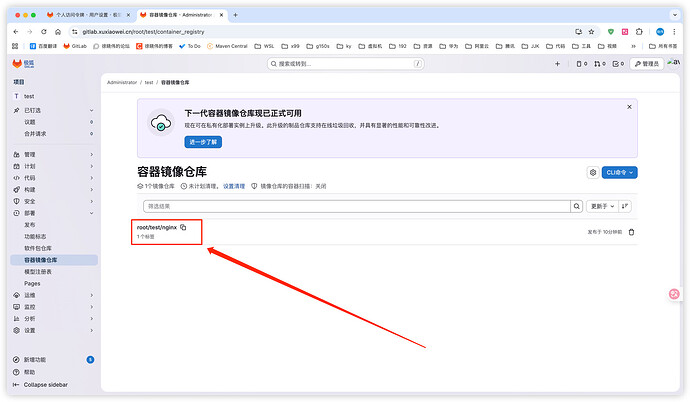Image resolution: width=690 pixels, height=402 pixels.
Task: Open the 更新于 sort dropdown
Action: click(601, 206)
